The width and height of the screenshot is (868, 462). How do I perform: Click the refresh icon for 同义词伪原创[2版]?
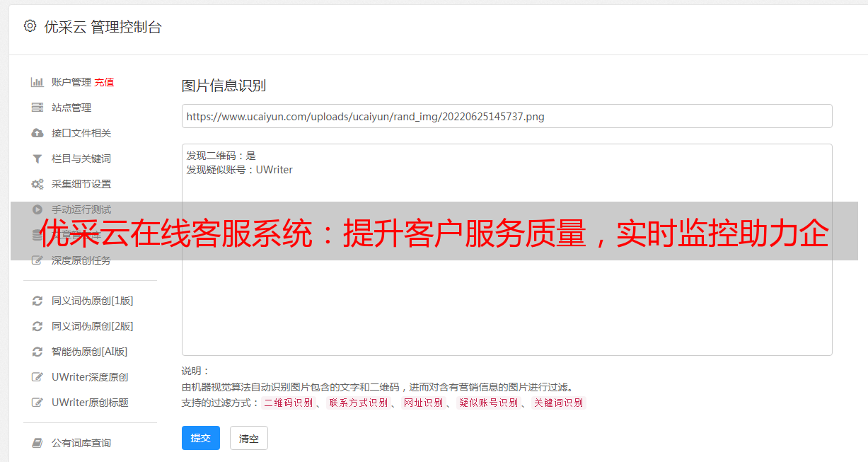[x=37, y=326]
